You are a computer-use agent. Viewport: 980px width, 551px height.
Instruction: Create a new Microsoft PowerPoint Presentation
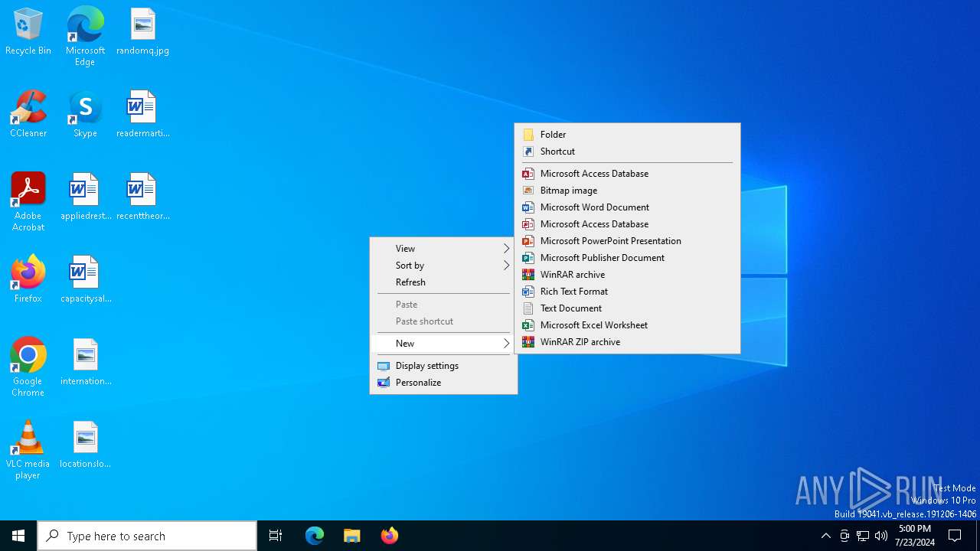[627, 241]
